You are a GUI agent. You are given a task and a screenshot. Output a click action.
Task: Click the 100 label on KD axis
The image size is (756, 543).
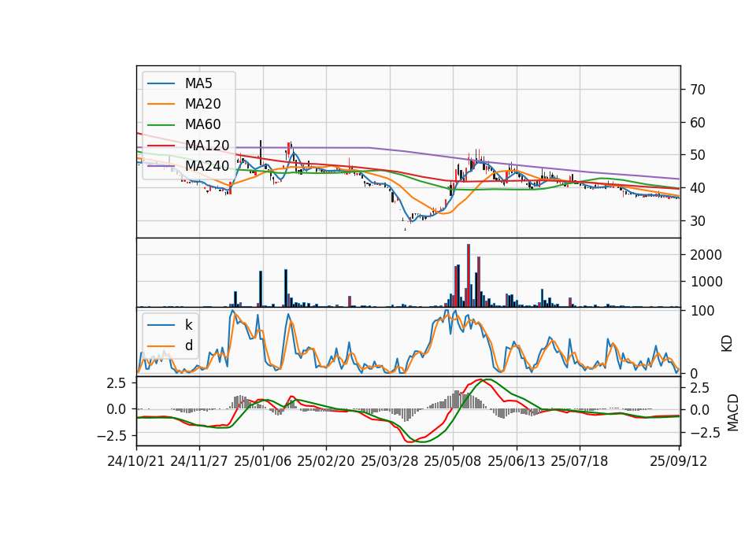click(702, 311)
